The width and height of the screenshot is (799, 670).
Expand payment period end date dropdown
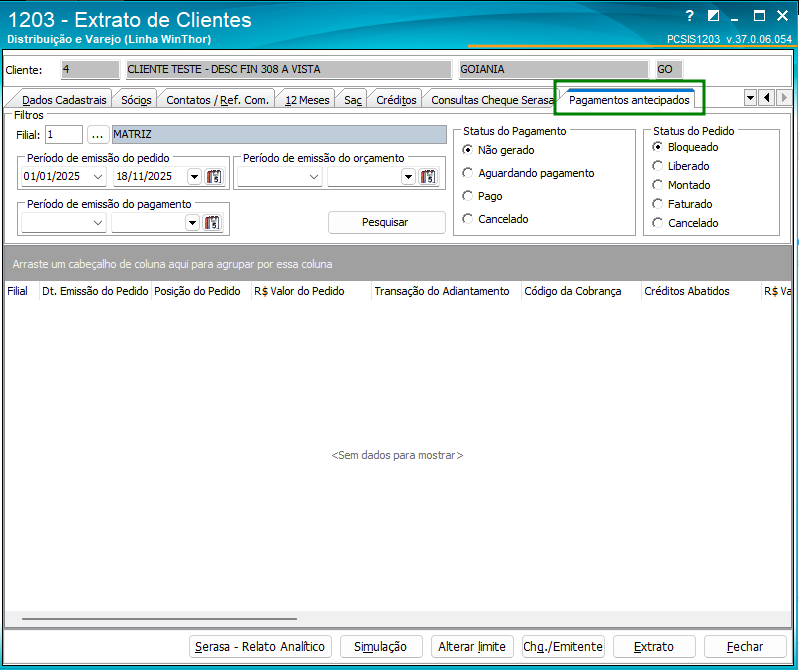coord(192,223)
